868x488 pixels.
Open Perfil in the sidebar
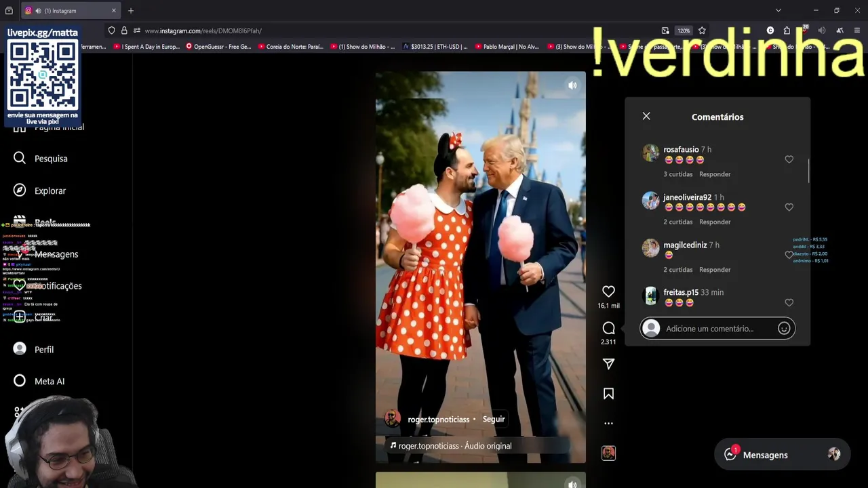[x=44, y=350]
